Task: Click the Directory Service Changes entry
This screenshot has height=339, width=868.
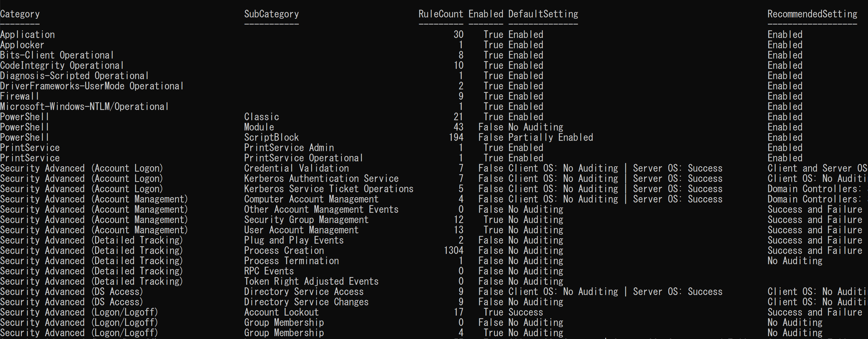Action: 306,302
